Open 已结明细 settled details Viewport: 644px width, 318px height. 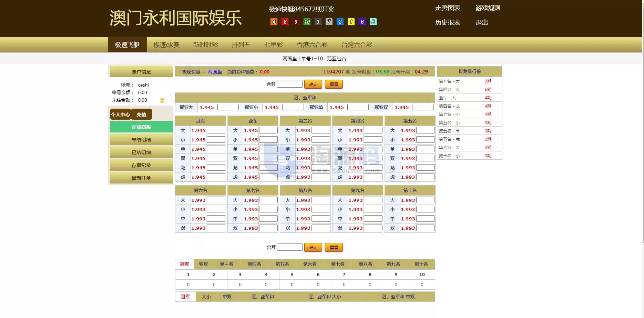tap(141, 152)
